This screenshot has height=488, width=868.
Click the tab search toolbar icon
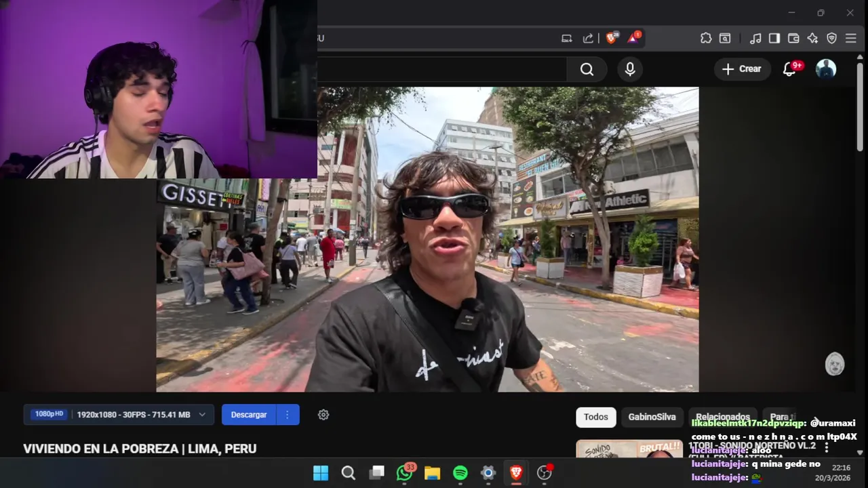pos(725,39)
